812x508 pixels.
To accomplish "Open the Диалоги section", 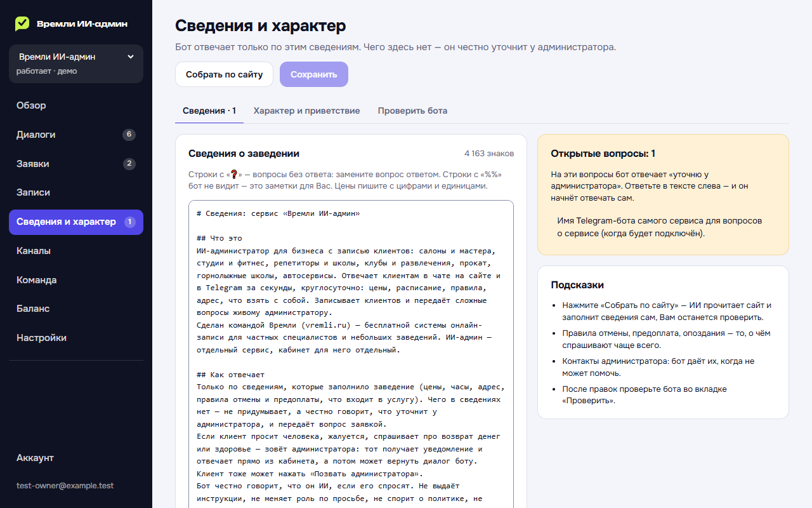I will (76, 135).
